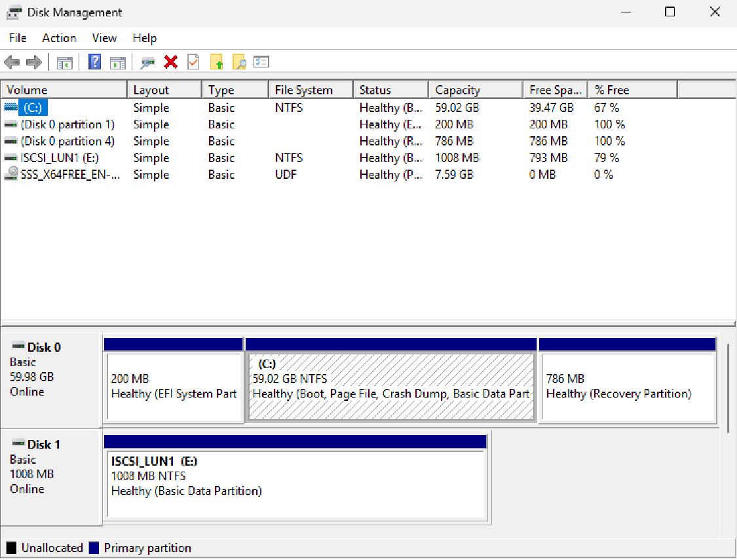Click Healthy (R... status cell
The image size is (737, 560).
click(391, 141)
